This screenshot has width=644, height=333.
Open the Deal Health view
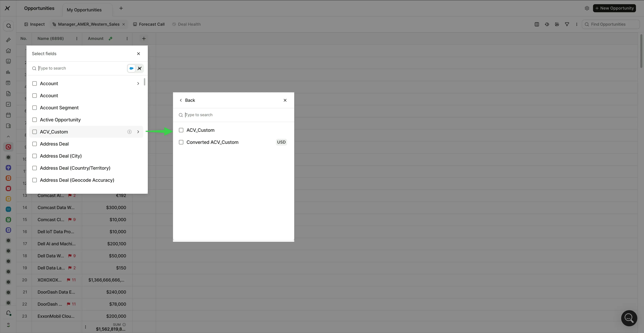click(186, 24)
